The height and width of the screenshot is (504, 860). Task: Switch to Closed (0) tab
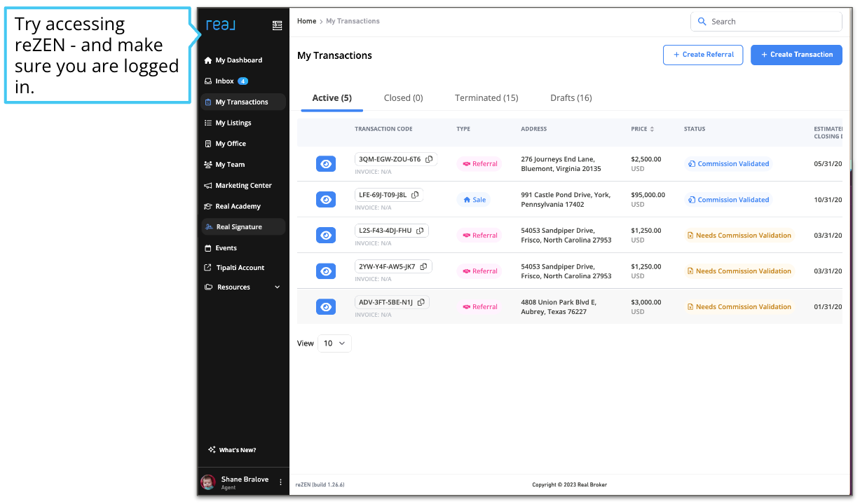[x=404, y=98]
